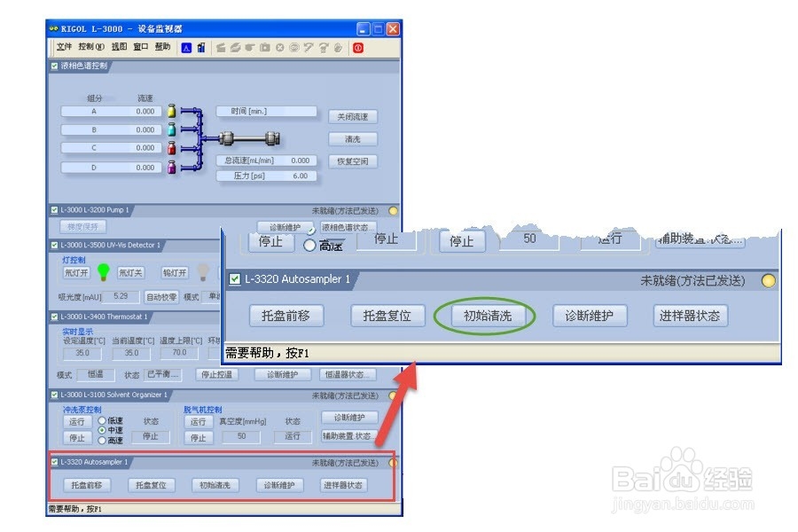
Task: Select the yellow solvent bottle icon for channel A
Action: click(171, 112)
